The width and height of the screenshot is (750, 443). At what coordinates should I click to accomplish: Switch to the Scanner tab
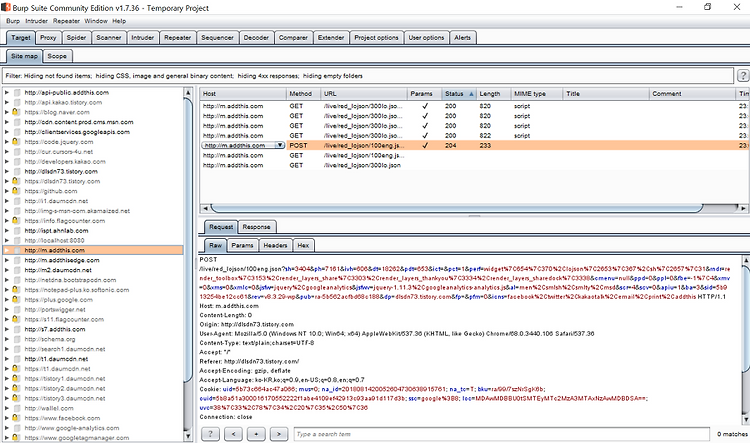point(109,37)
